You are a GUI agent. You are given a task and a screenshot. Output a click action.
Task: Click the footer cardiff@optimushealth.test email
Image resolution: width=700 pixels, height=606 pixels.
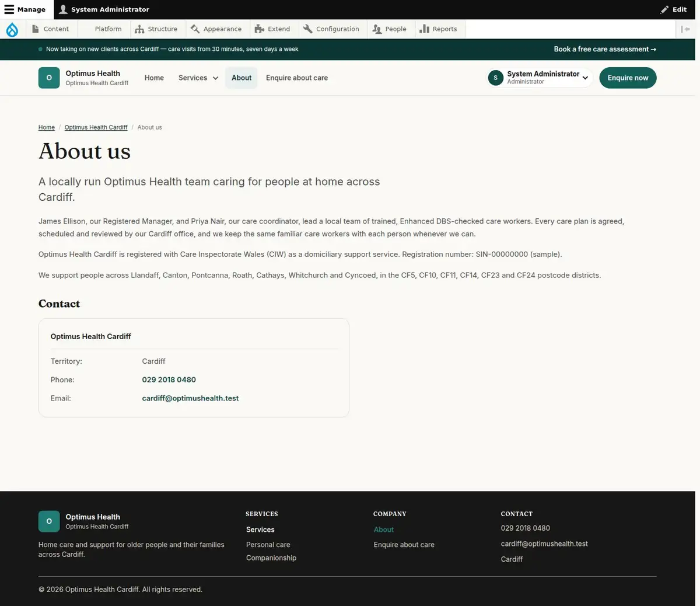click(x=544, y=544)
